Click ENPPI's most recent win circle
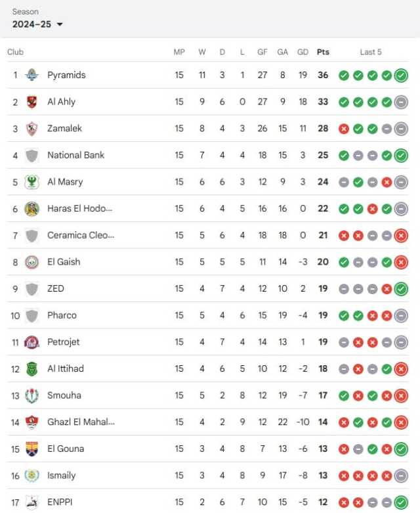 point(401,502)
